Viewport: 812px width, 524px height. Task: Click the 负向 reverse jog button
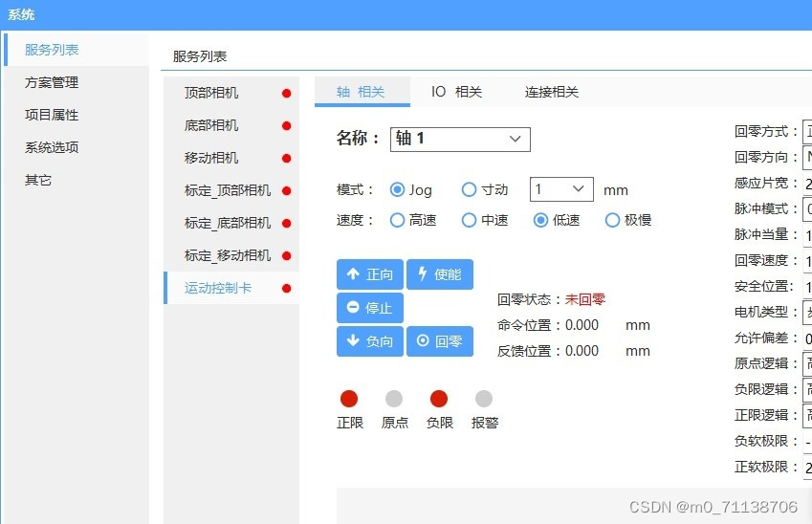[x=370, y=341]
